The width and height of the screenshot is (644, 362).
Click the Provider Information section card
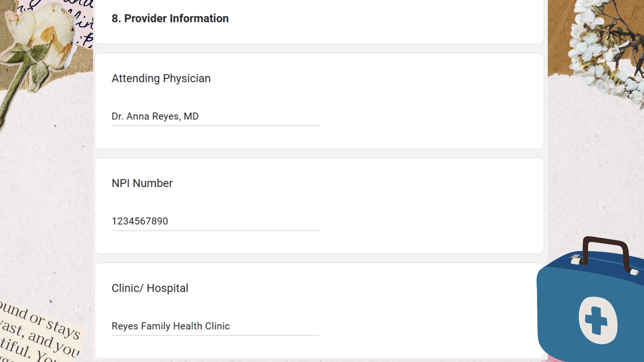pyautogui.click(x=319, y=21)
